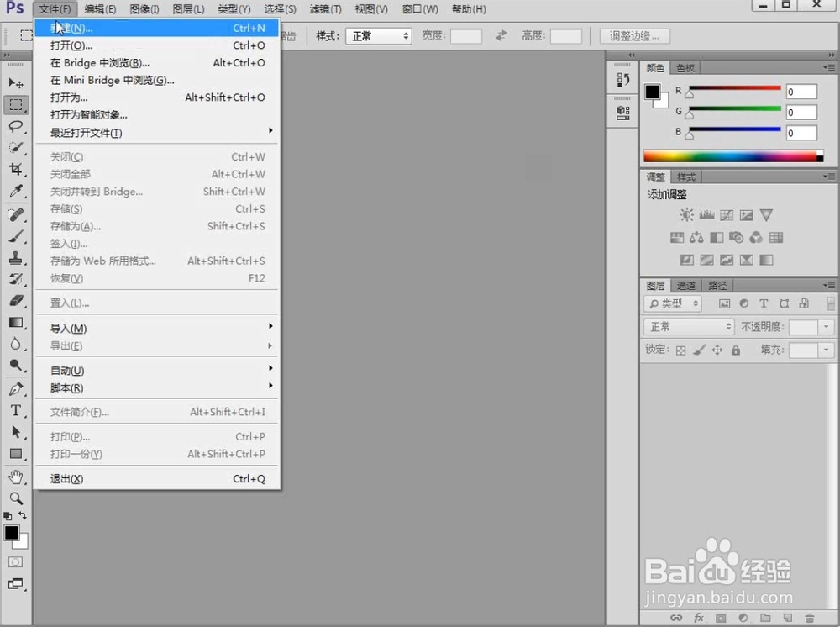
Task: Toggle lock image pixels brush icon
Action: pyautogui.click(x=699, y=350)
